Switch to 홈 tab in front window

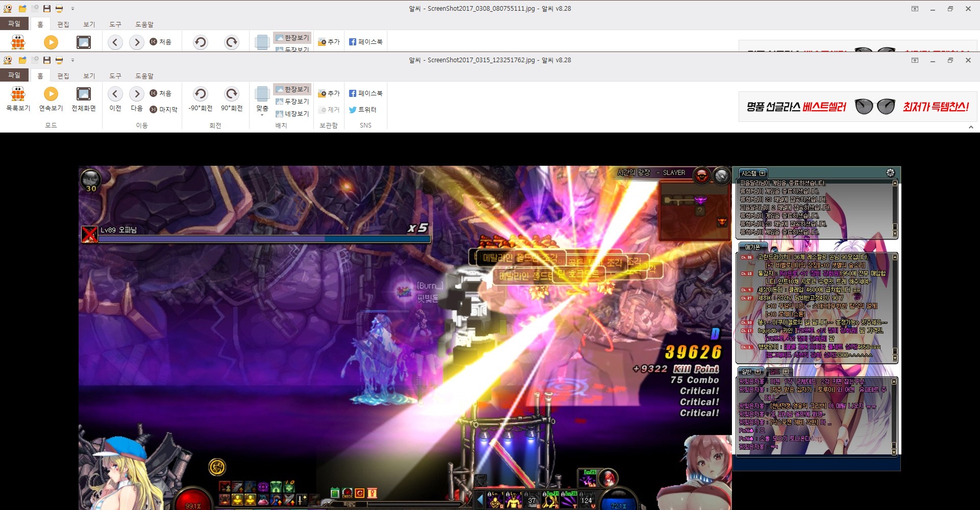point(40,76)
